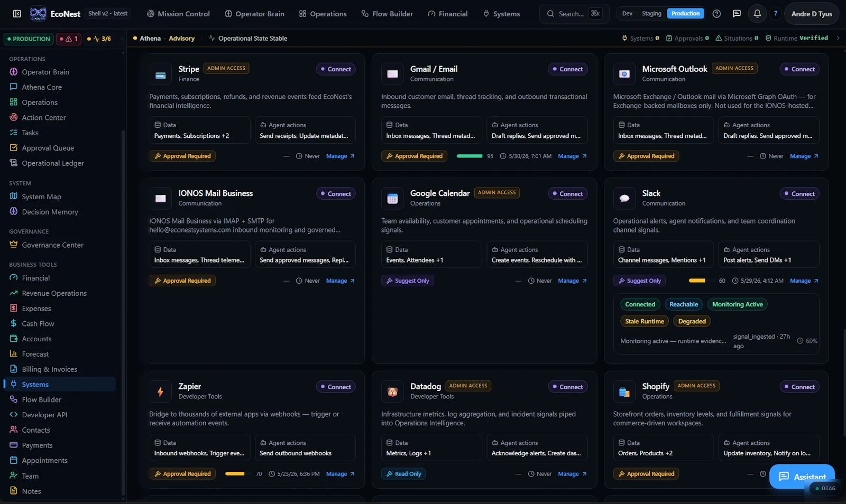Screen dimensions: 846x504
Task: Click the PRODUCTION status pill
Action: [x=29, y=39]
